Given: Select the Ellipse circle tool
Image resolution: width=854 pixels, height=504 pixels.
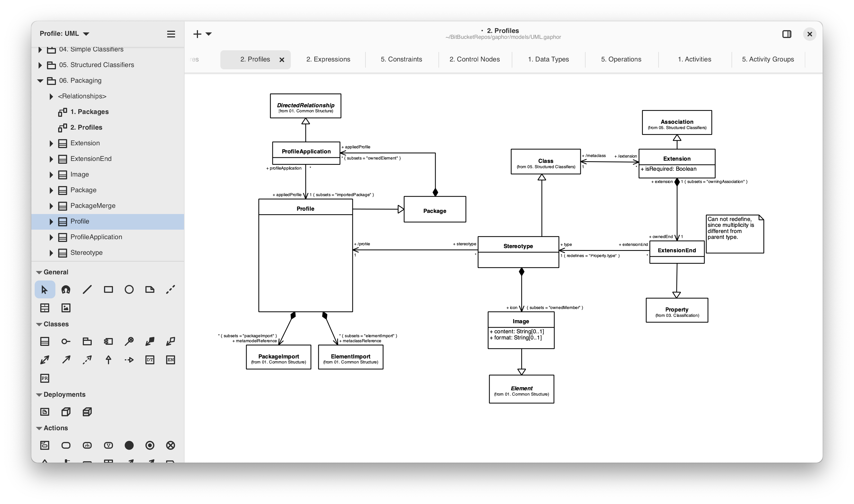Looking at the screenshot, I should point(129,290).
